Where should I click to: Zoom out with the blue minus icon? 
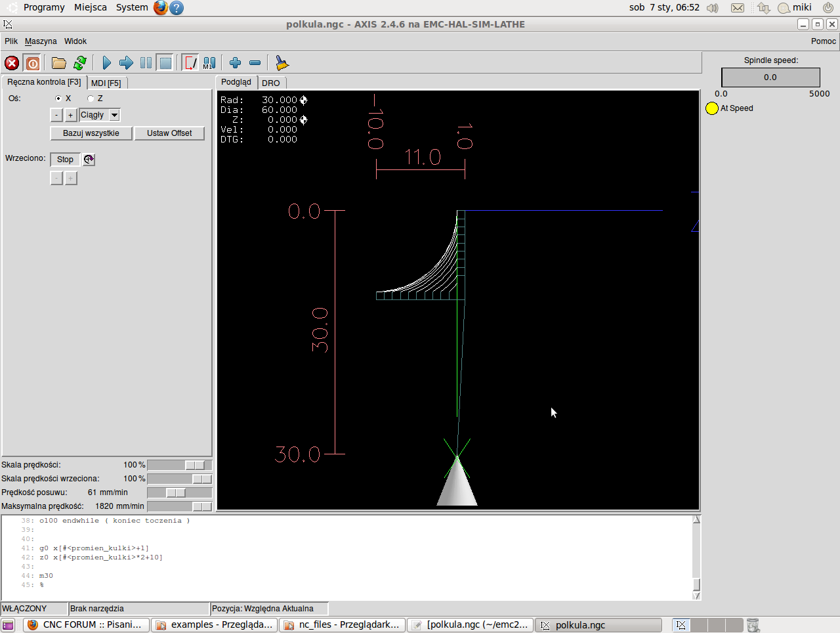[x=255, y=63]
